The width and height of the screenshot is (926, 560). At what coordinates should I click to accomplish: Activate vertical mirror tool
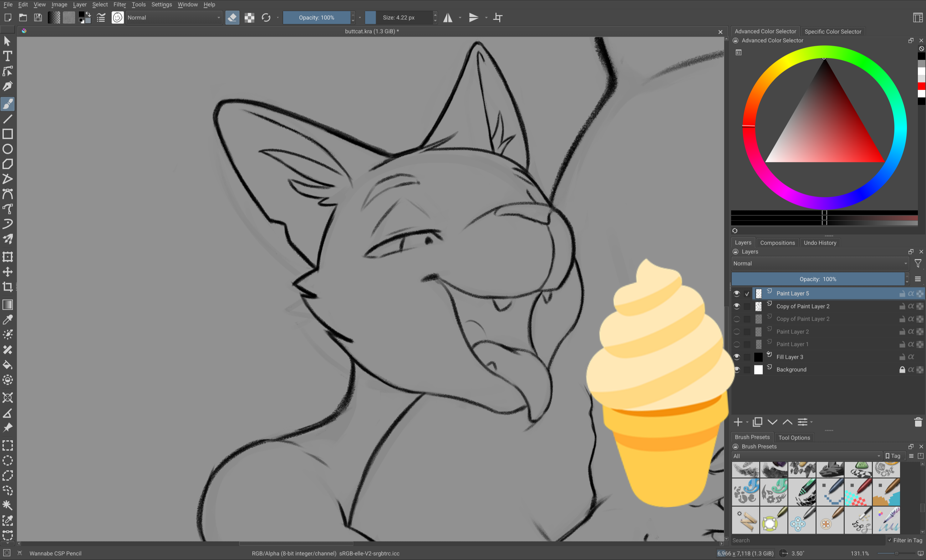point(474,18)
